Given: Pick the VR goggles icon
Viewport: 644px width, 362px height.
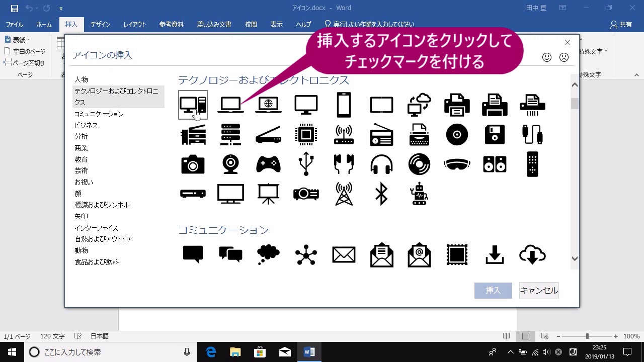Looking at the screenshot, I should (x=457, y=164).
